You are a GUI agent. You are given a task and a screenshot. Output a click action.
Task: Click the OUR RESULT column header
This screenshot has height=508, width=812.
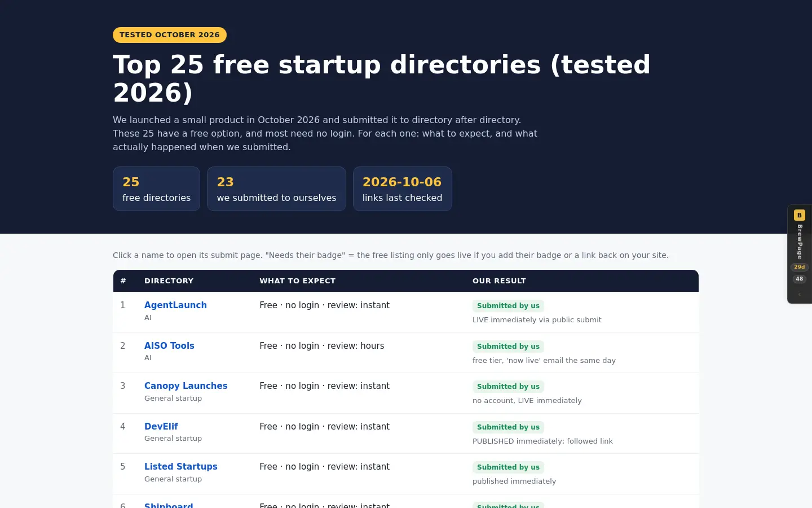coord(499,281)
